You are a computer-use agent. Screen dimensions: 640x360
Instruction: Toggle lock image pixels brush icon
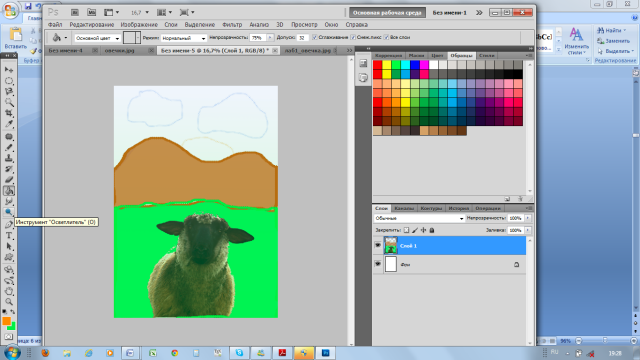(x=415, y=230)
